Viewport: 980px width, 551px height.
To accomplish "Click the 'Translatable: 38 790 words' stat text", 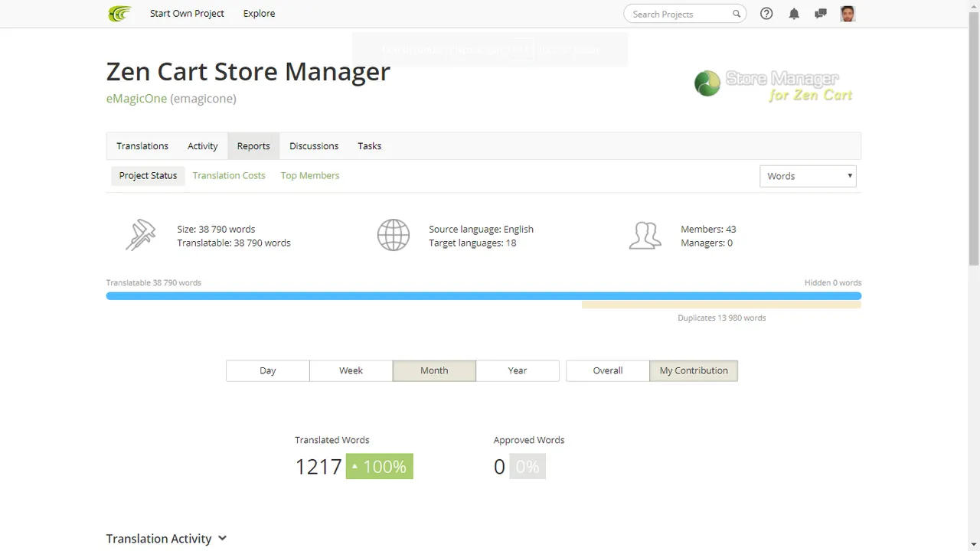I will click(234, 243).
